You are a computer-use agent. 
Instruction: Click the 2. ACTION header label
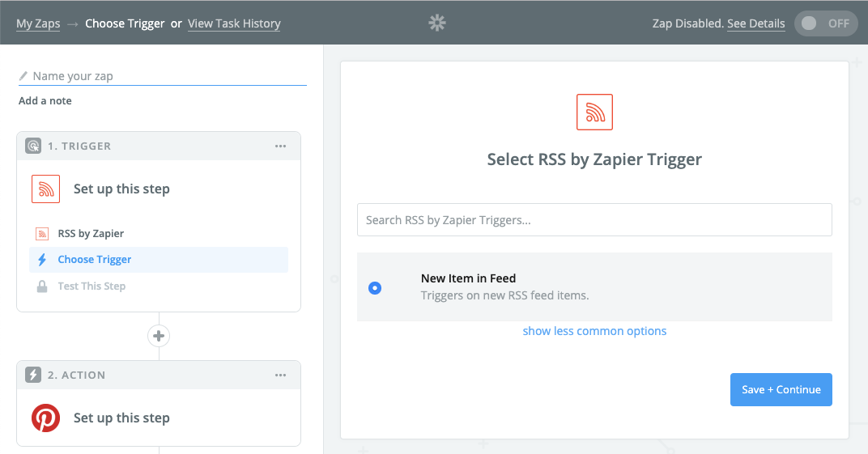(x=76, y=375)
